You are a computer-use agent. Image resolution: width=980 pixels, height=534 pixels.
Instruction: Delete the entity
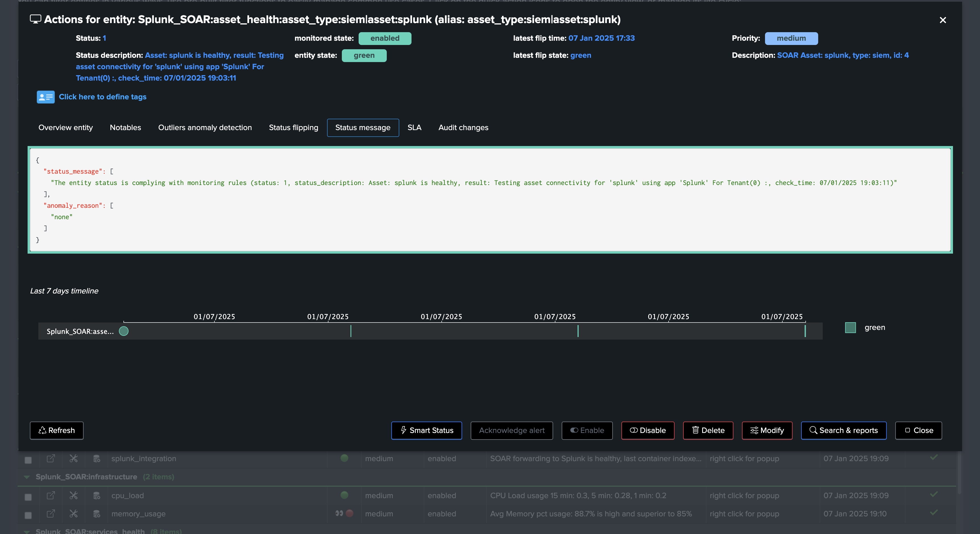(x=708, y=430)
